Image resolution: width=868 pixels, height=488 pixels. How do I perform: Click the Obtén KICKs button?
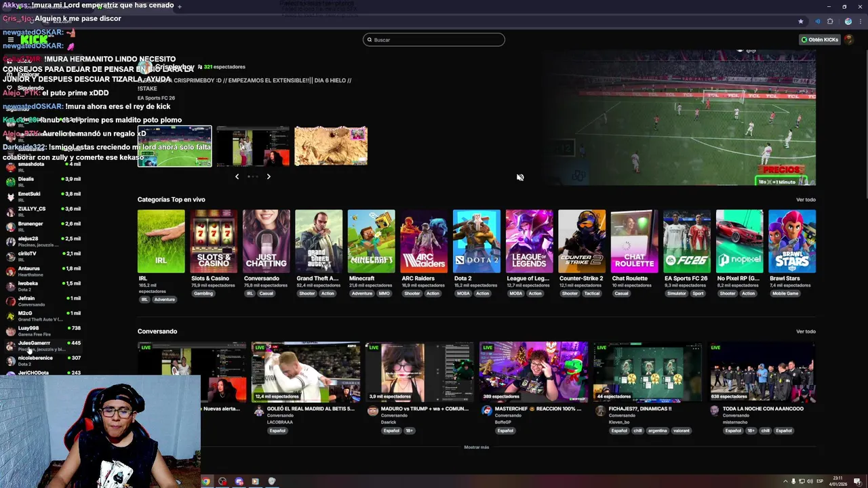pyautogui.click(x=820, y=39)
